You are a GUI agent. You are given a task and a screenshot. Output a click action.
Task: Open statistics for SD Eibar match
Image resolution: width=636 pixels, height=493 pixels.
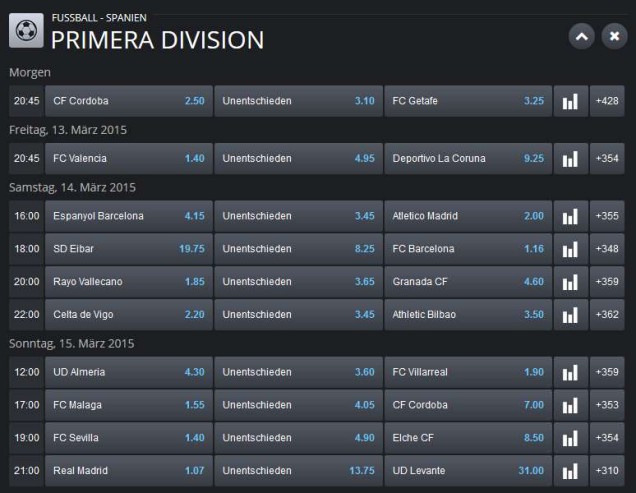pos(570,249)
